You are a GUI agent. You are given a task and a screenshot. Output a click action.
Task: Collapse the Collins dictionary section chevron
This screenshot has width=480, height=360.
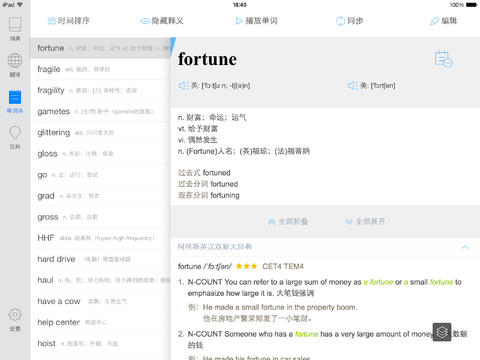[x=465, y=247]
